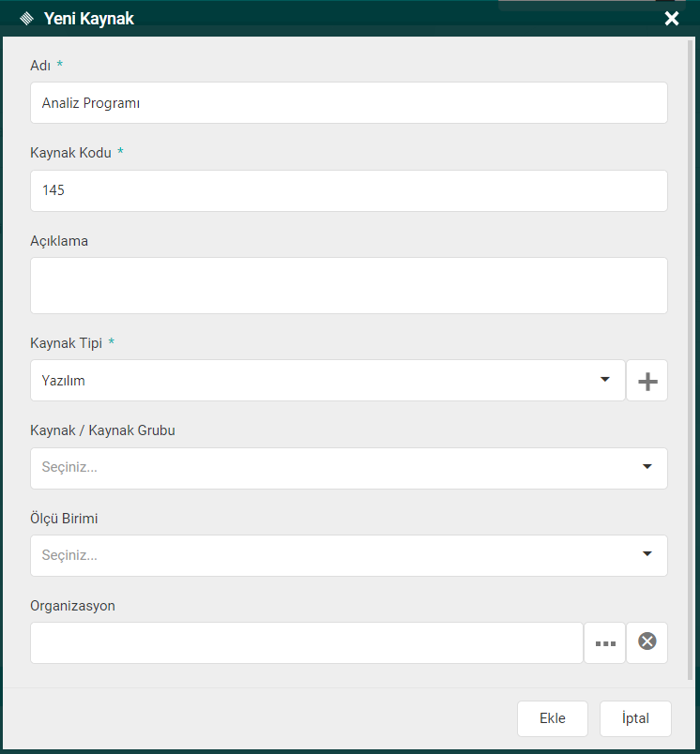Open the Kaynak / Kaynak Grubu dropdown
The height and width of the screenshot is (754, 700).
point(647,467)
